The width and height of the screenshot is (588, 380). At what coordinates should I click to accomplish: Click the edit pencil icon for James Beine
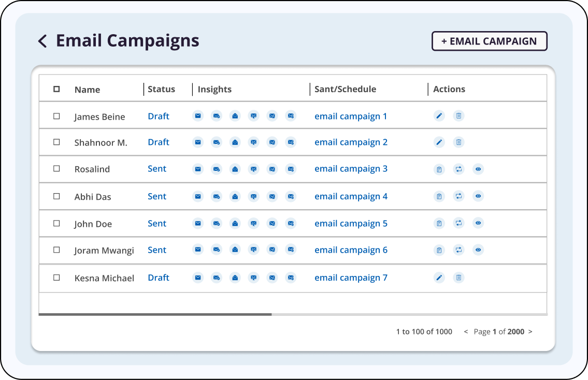[x=439, y=116]
